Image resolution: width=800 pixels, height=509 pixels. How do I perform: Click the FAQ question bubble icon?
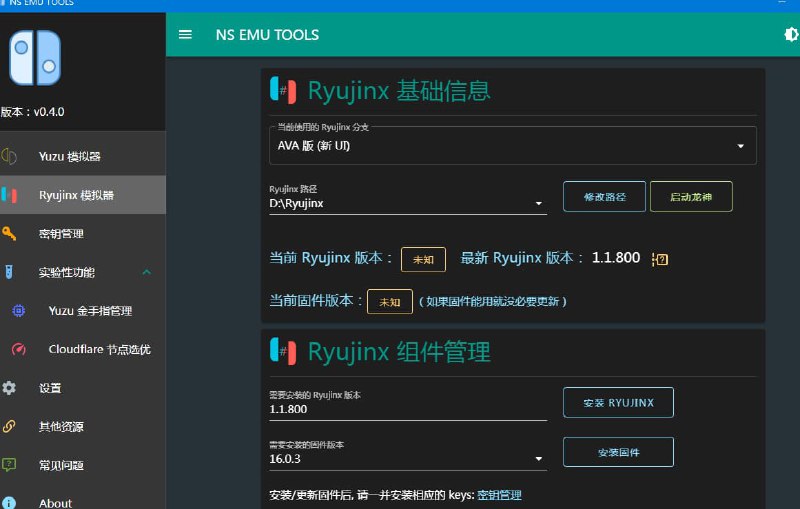(x=9, y=465)
